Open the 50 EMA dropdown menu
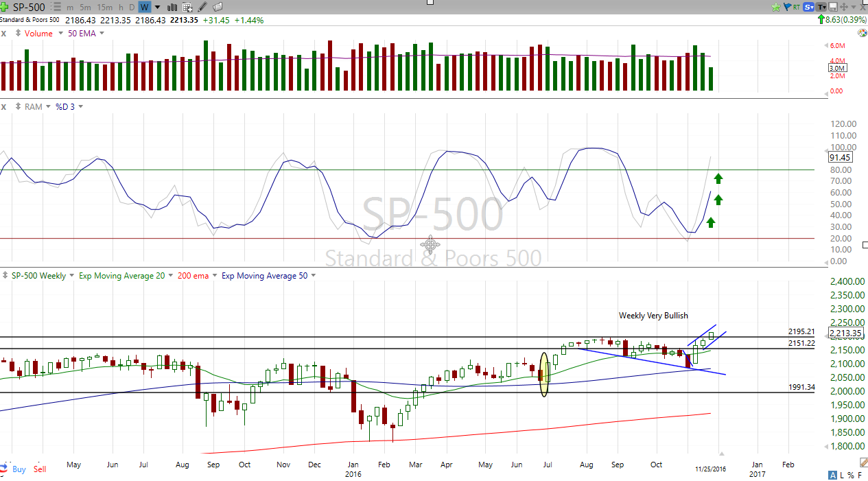The width and height of the screenshot is (868, 481). coord(102,33)
